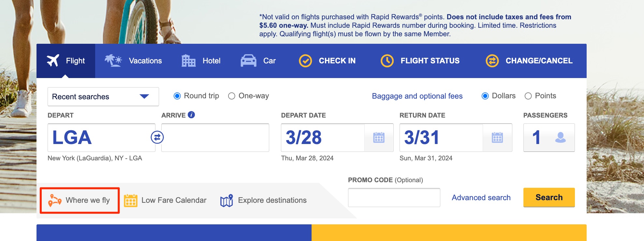
Task: Open the passengers count selector
Action: coord(549,138)
